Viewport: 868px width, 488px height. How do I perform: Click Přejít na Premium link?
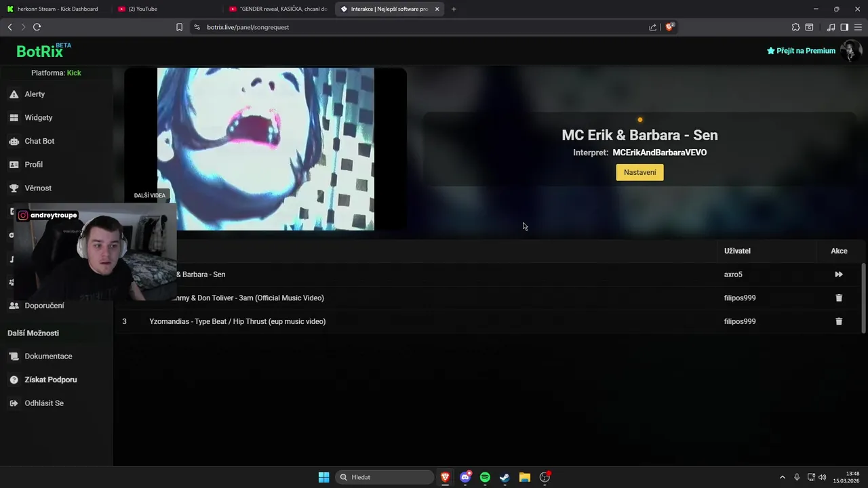[801, 51]
